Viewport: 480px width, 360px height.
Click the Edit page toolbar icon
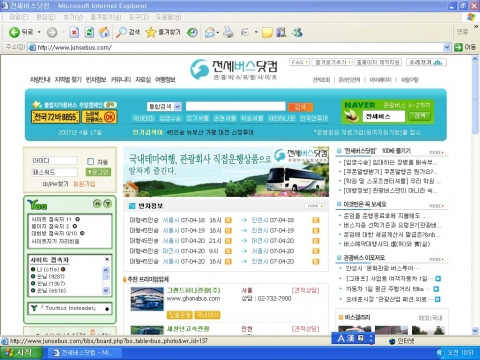245,32
